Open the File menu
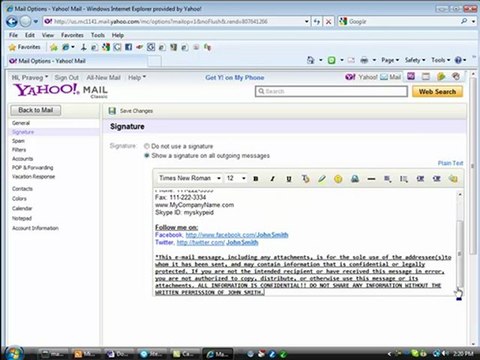Screen dimensions: 480x360 point(13,35)
